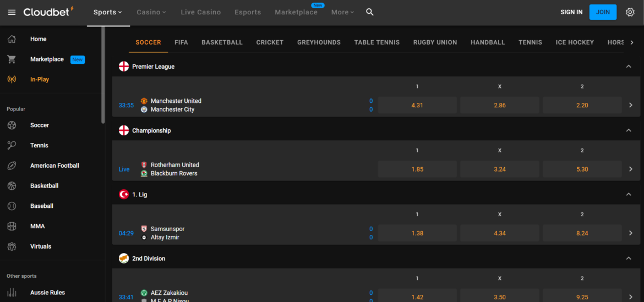Click the 1. Lig Turkey flag icon
The height and width of the screenshot is (302, 644).
tap(124, 195)
